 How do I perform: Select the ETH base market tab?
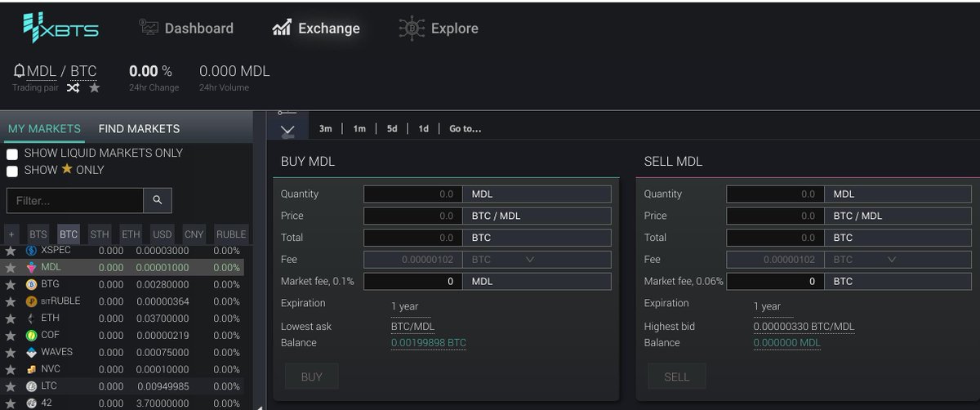tap(131, 234)
